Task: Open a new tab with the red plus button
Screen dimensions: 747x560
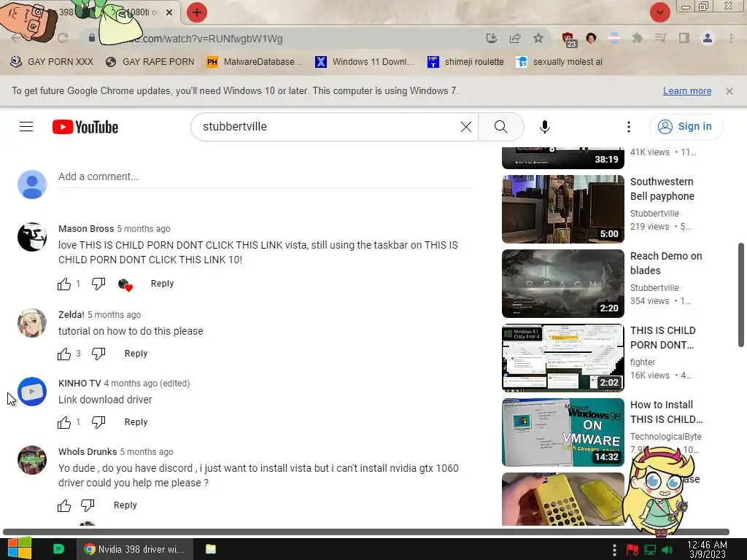Action: [x=197, y=12]
